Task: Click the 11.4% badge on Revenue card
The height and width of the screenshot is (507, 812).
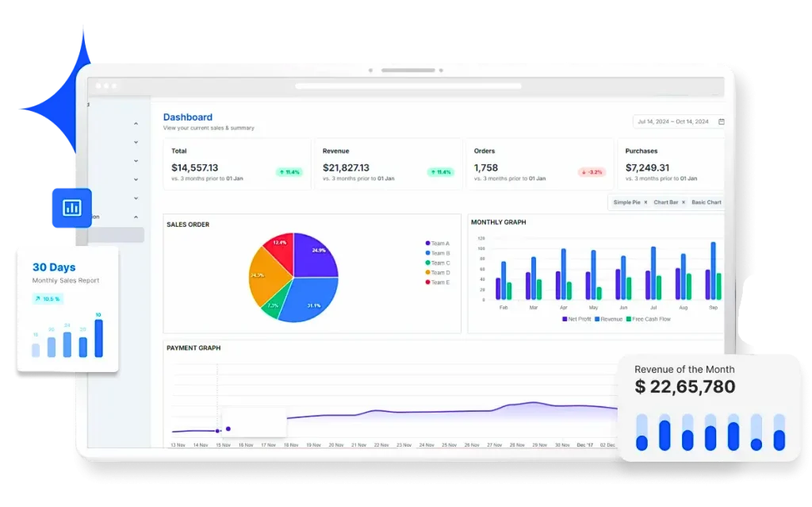Action: tap(442, 171)
